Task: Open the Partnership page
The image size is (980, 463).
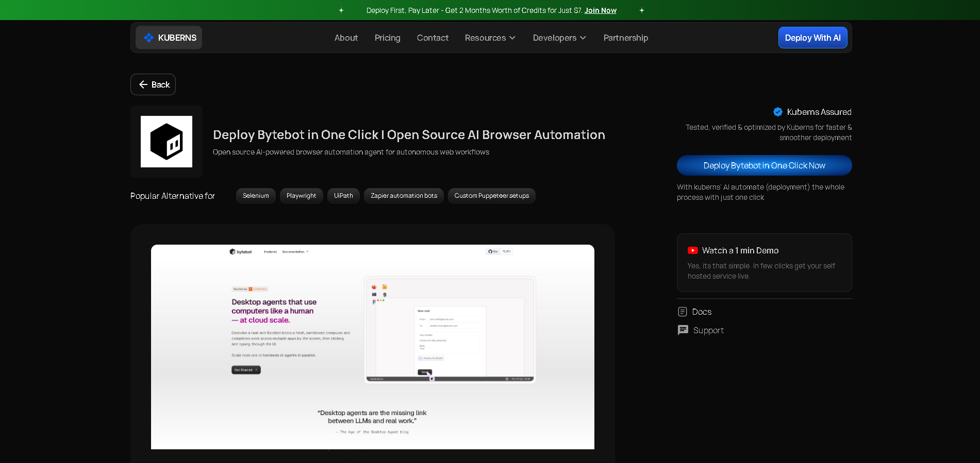Action: click(x=625, y=38)
